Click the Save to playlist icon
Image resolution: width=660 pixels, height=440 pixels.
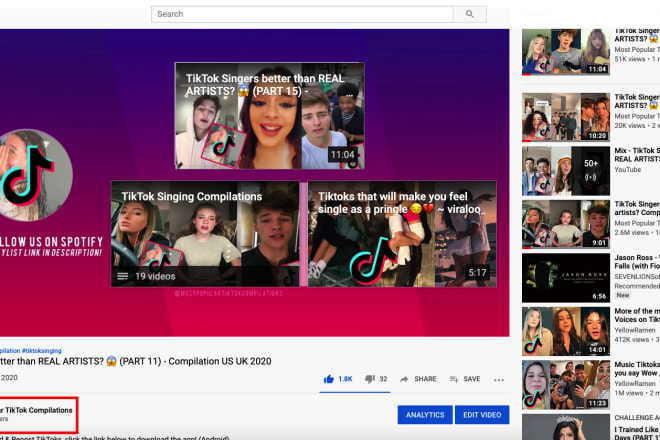[454, 379]
